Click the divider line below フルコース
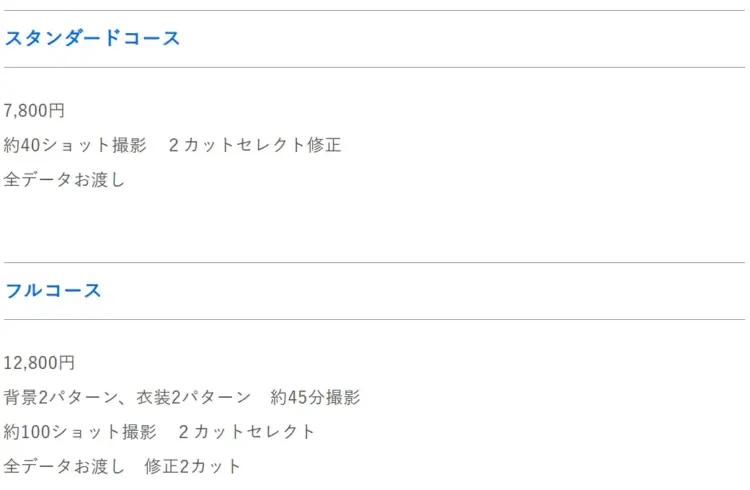Screen dimensions: 750x490 pos(375,319)
